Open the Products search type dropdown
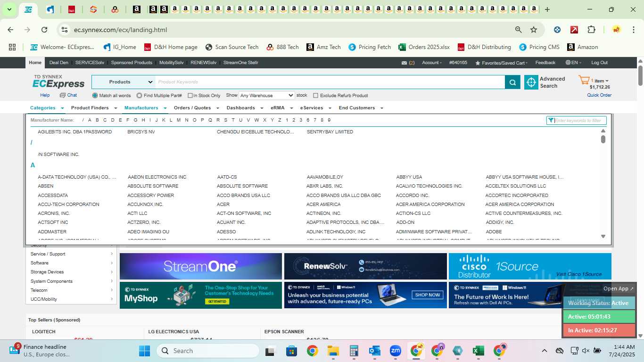This screenshot has height=362, width=644. (x=123, y=82)
